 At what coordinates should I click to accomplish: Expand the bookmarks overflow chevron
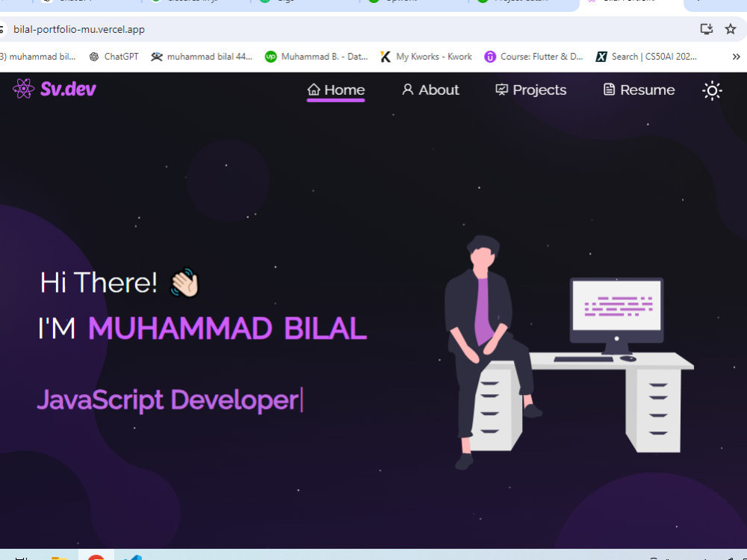(x=736, y=57)
